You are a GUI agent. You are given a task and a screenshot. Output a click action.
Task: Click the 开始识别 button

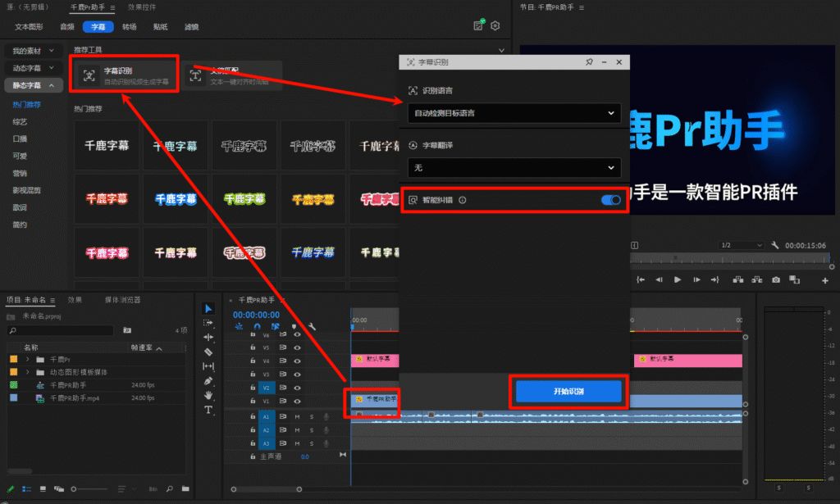(569, 393)
